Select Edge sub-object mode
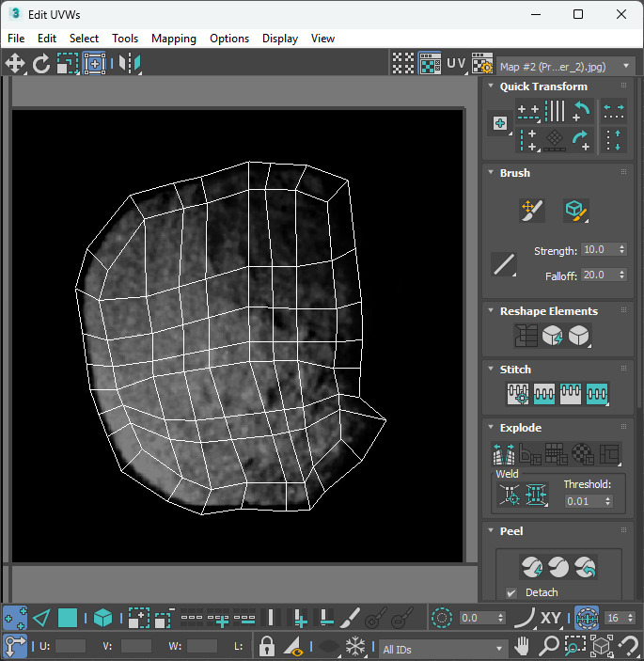 pyautogui.click(x=41, y=618)
